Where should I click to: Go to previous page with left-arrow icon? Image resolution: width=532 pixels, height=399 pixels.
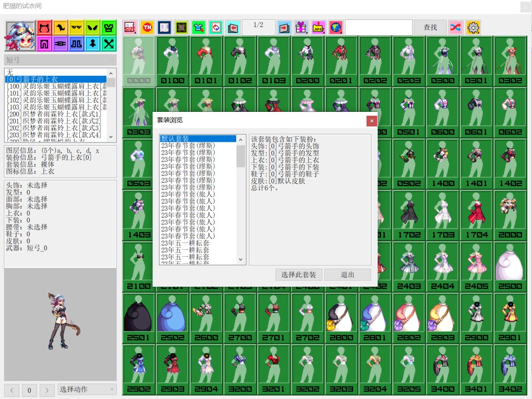click(233, 28)
